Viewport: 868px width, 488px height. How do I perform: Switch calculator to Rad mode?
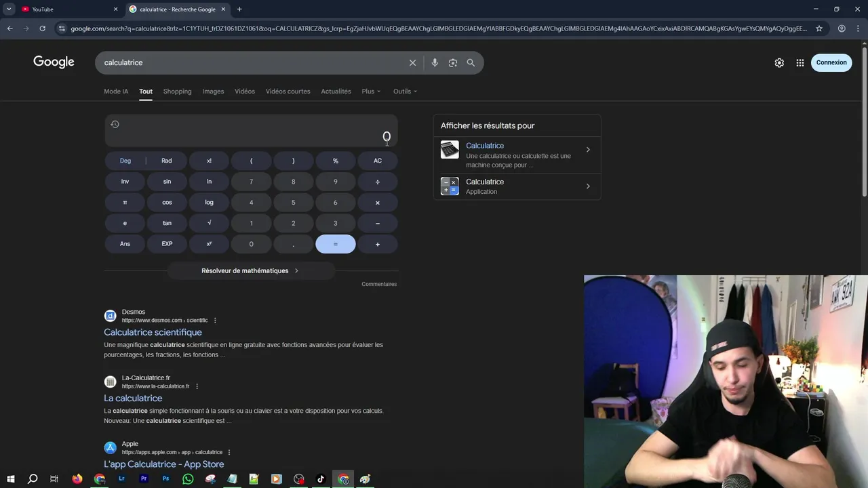[x=167, y=161]
